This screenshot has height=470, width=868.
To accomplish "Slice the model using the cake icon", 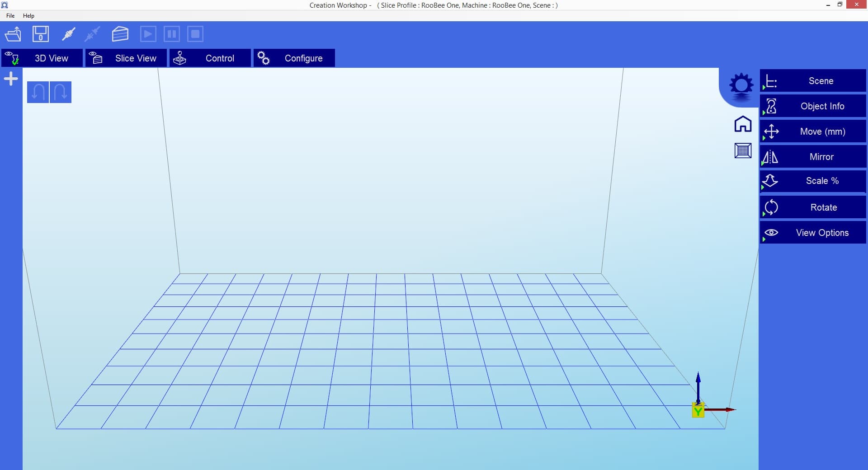I will (120, 34).
